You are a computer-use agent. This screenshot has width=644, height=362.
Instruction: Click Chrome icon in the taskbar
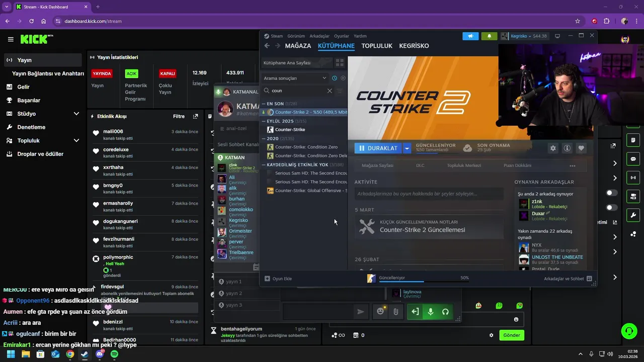point(70,354)
